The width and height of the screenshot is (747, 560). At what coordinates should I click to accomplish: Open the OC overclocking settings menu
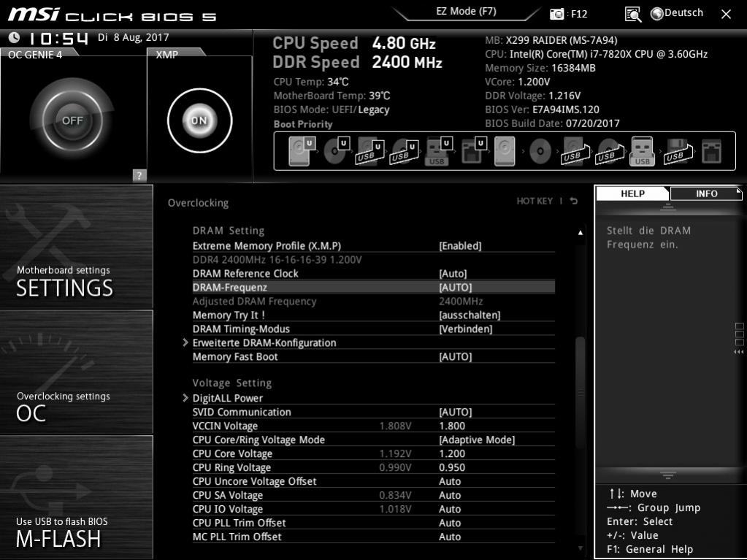77,372
